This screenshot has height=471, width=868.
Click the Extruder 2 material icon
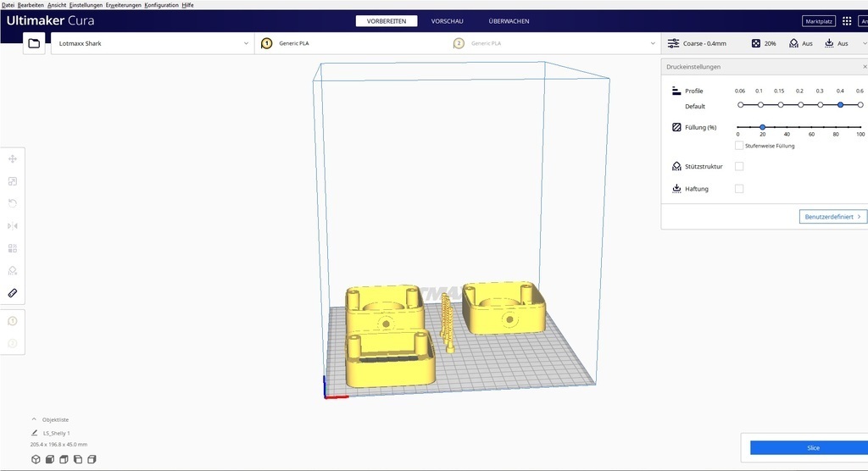(459, 43)
